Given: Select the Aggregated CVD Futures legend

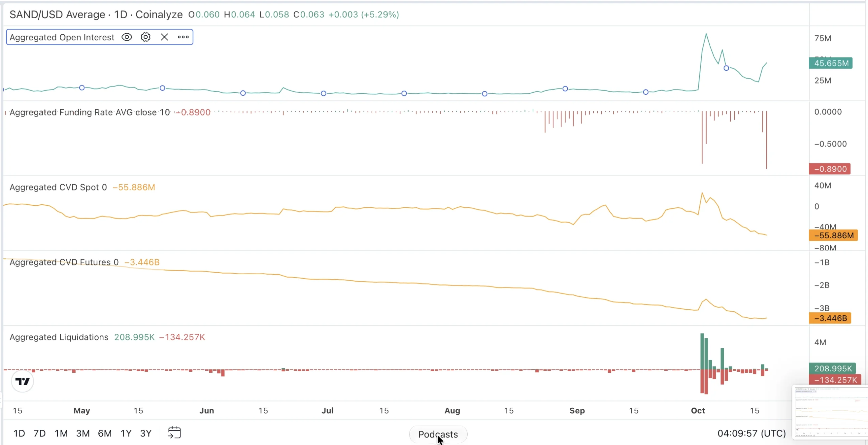Looking at the screenshot, I should pos(64,262).
